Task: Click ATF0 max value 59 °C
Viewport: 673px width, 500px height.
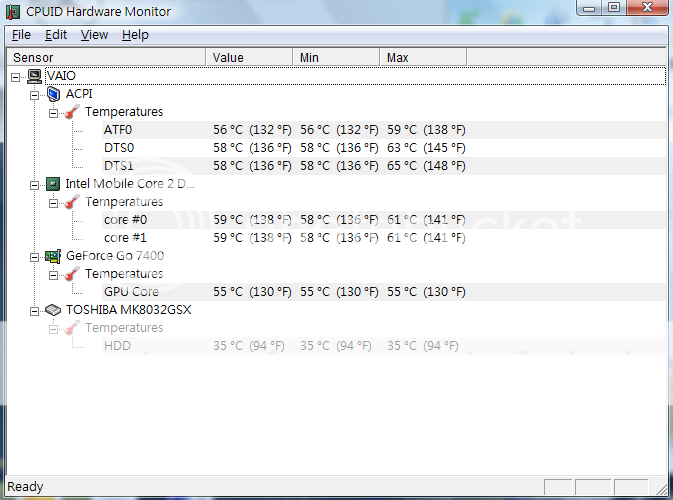Action: pos(426,130)
